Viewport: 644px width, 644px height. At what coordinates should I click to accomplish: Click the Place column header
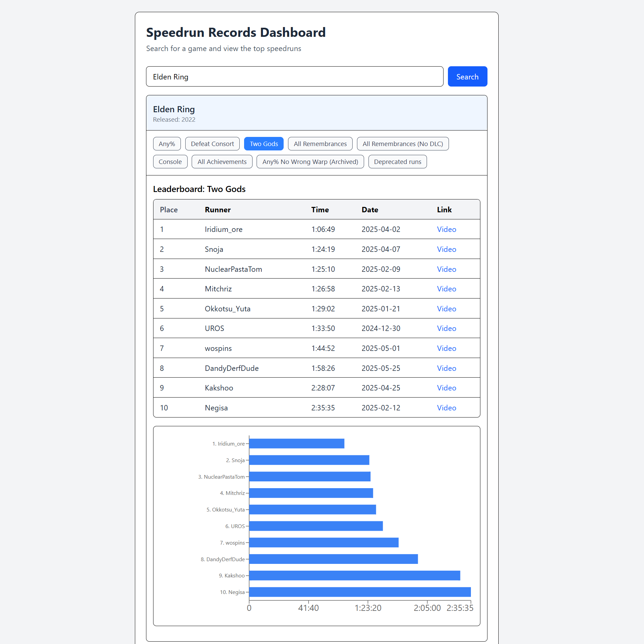click(169, 210)
